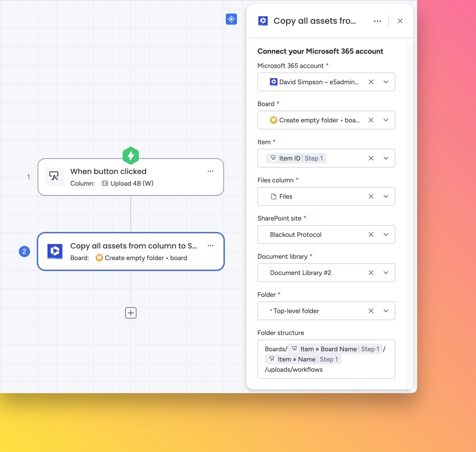Open the Folder dropdown chevron
Viewport: 476px width, 452px height.
coord(386,311)
